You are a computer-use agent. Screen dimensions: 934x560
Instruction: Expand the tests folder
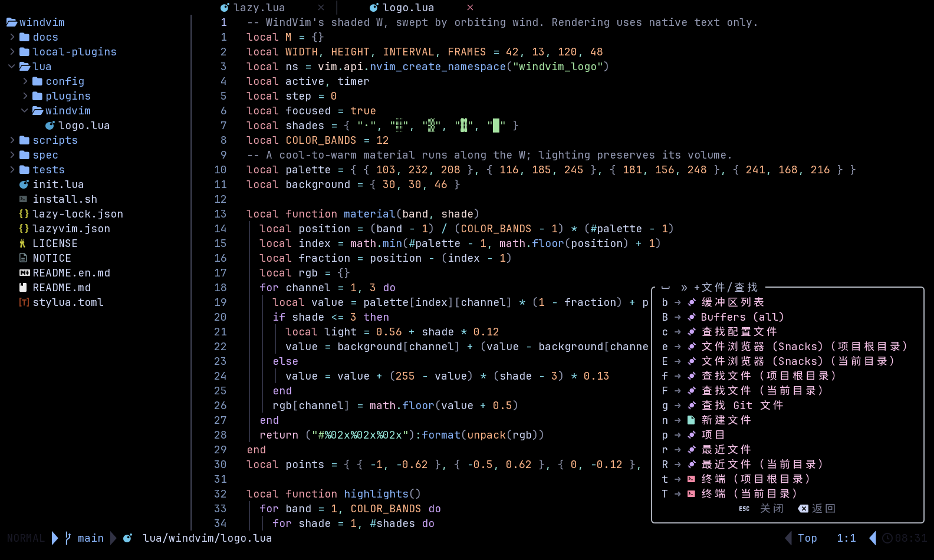pyautogui.click(x=12, y=170)
